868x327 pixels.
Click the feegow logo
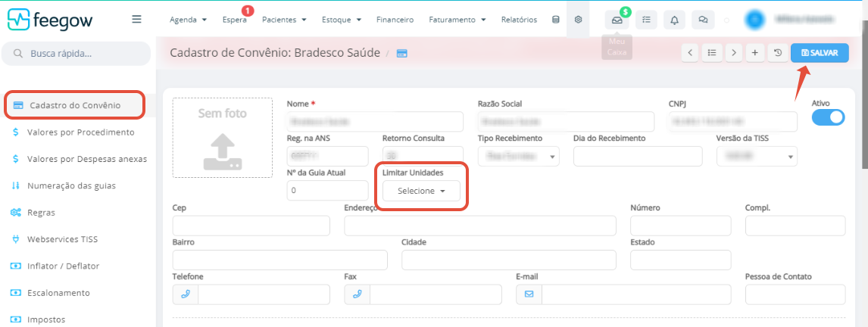(50, 20)
